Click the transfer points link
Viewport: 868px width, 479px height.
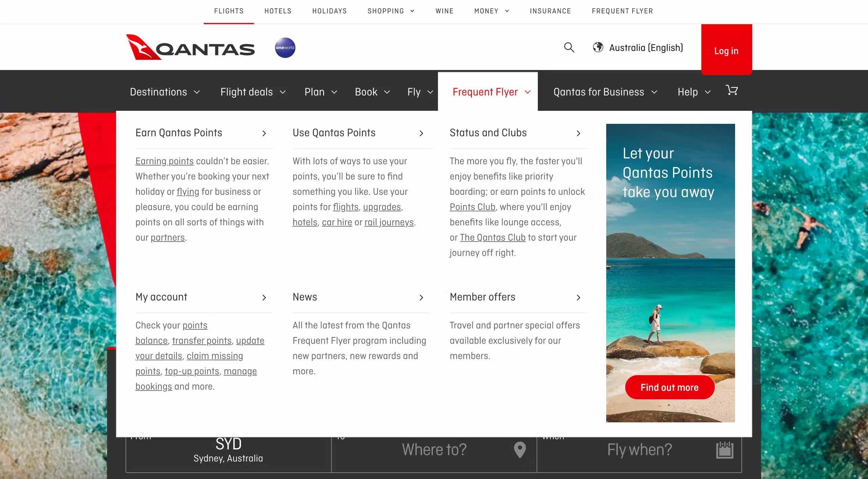(202, 341)
